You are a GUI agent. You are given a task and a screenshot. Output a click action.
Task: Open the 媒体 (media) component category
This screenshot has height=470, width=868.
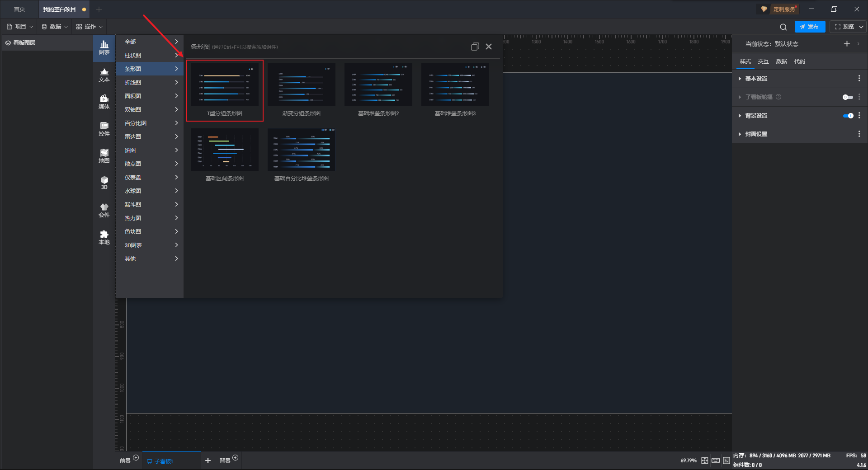coord(104,102)
